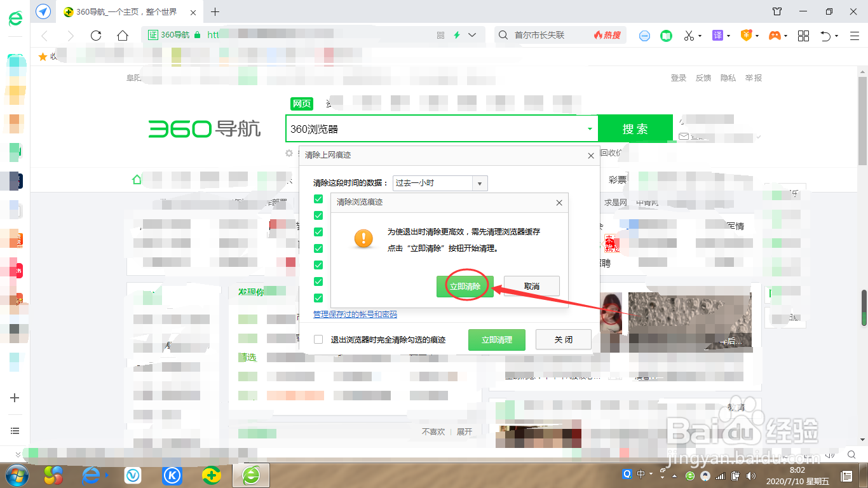This screenshot has width=868, height=488.
Task: Click the 立即清除 button in the confirmation dialog
Action: (x=465, y=287)
